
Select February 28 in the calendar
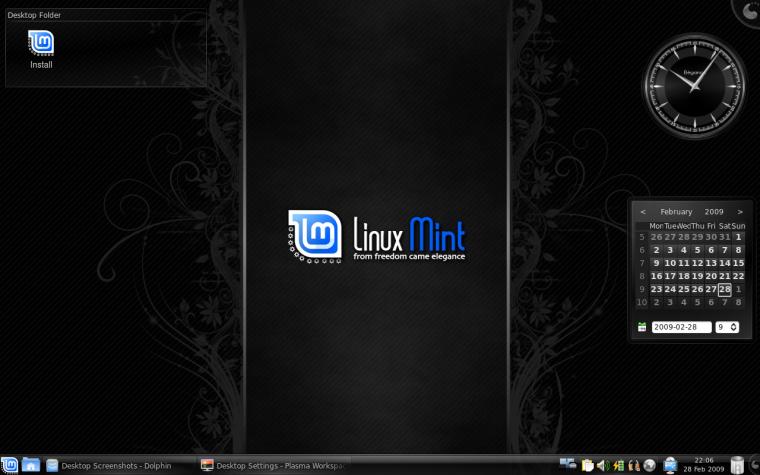tap(725, 289)
